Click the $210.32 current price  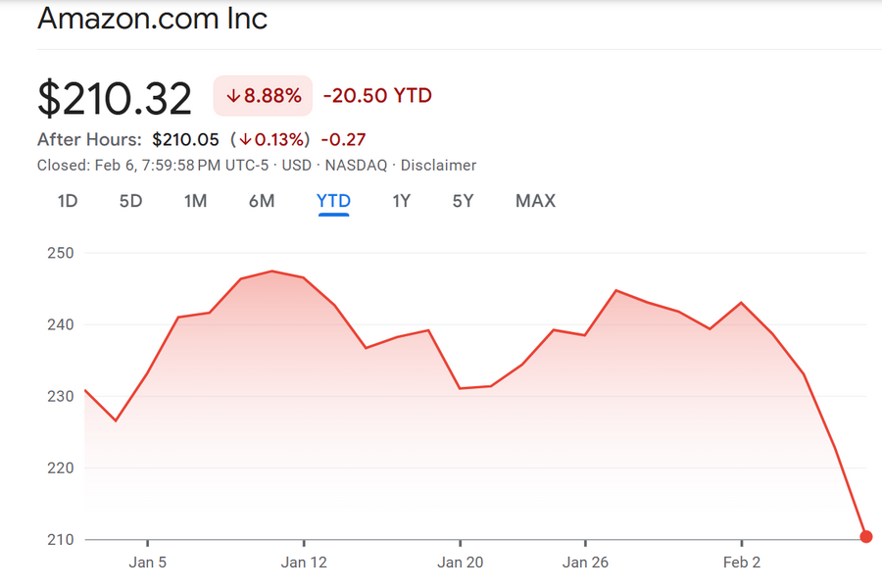click(115, 97)
